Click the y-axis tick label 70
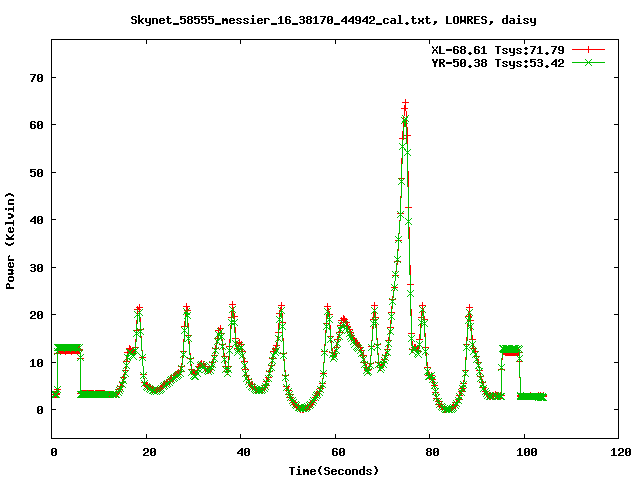This screenshot has height=480, width=640. 36,78
